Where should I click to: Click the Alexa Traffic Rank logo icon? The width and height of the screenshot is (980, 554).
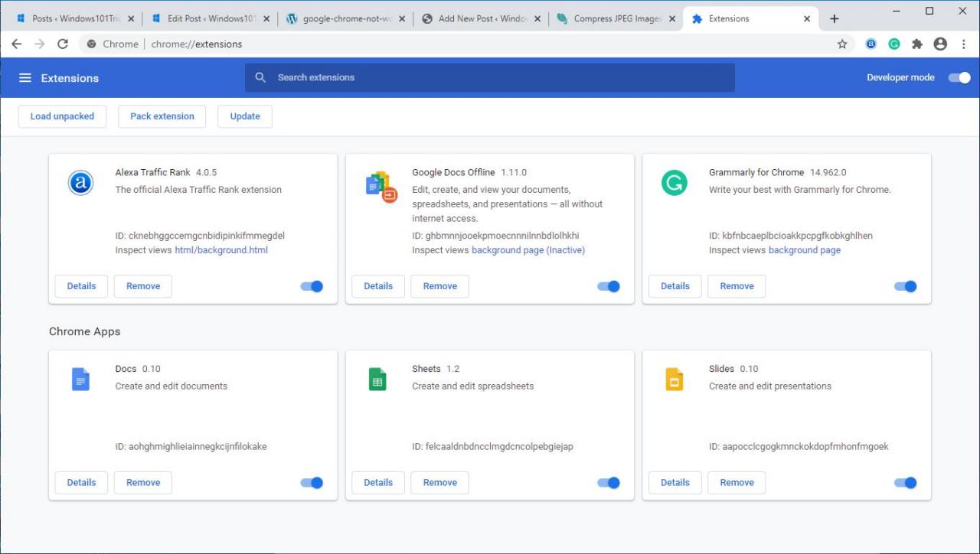click(80, 184)
